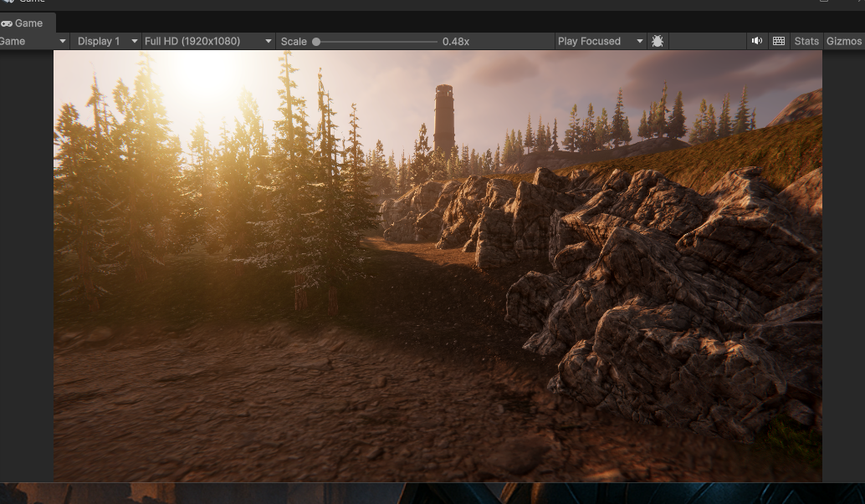The width and height of the screenshot is (865, 504).
Task: Open the Frame Debugger bug icon
Action: [x=658, y=41]
